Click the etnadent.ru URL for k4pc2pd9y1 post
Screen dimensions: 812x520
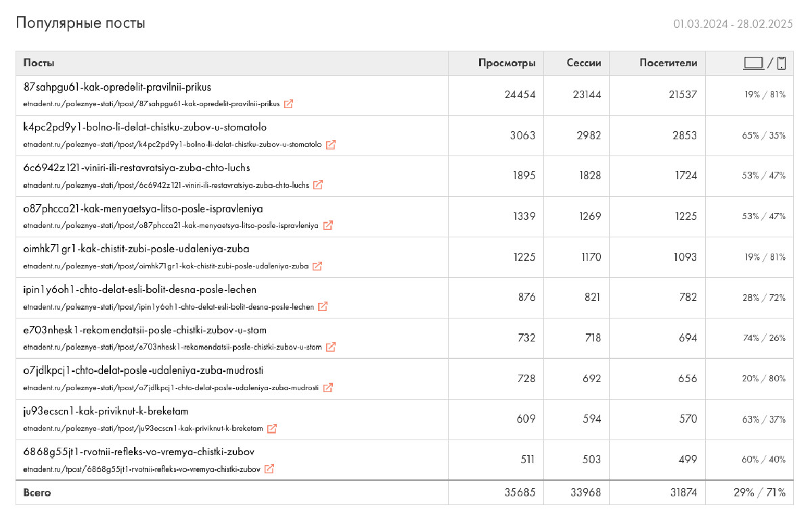[173, 145]
